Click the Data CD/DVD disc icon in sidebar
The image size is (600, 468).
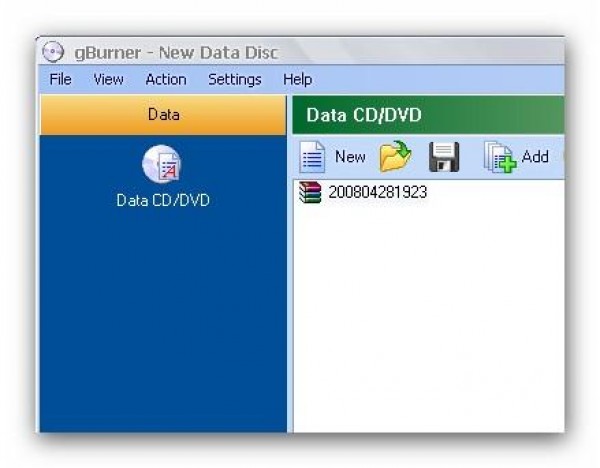(x=161, y=165)
